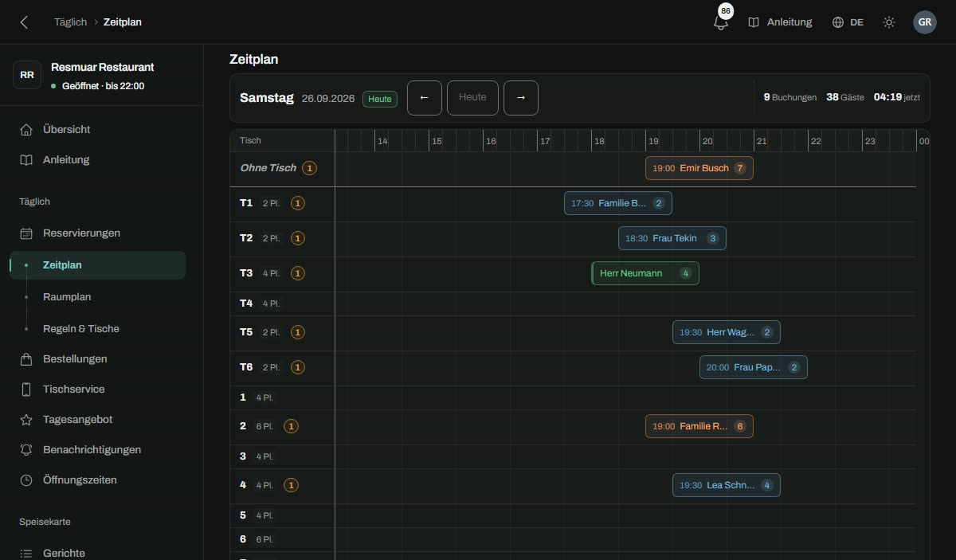
Task: Go to previous day with left arrow
Action: click(x=425, y=98)
